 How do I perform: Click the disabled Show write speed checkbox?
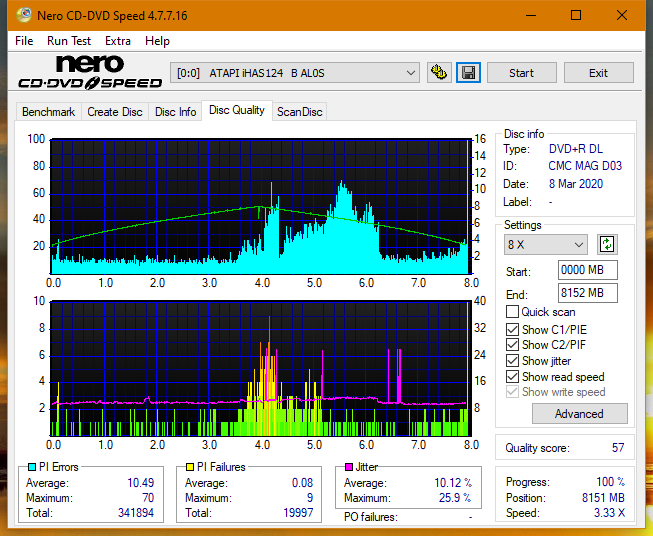[x=512, y=392]
